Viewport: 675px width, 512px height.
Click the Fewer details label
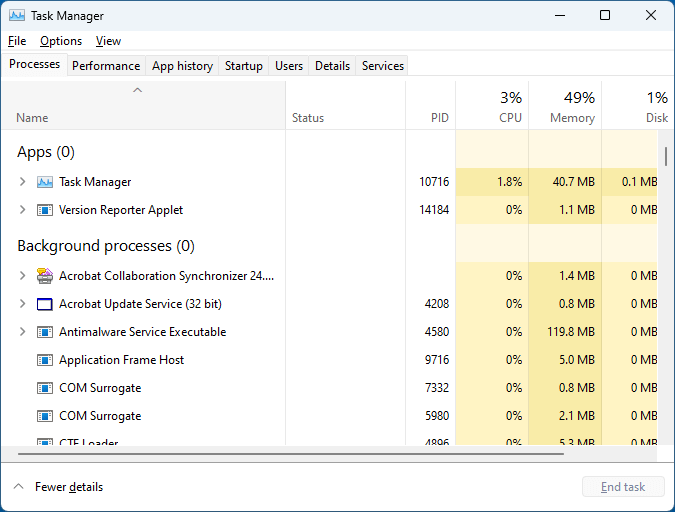click(x=69, y=487)
